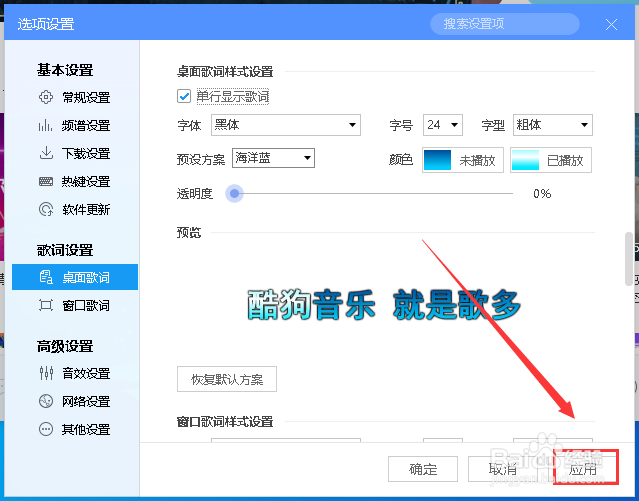Open the 网络设置 sidebar entry
639x501 pixels.
point(86,401)
